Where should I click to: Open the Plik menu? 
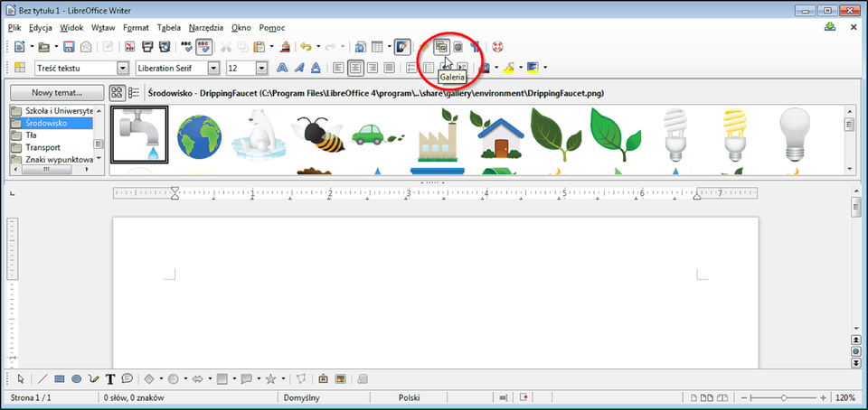click(x=15, y=28)
